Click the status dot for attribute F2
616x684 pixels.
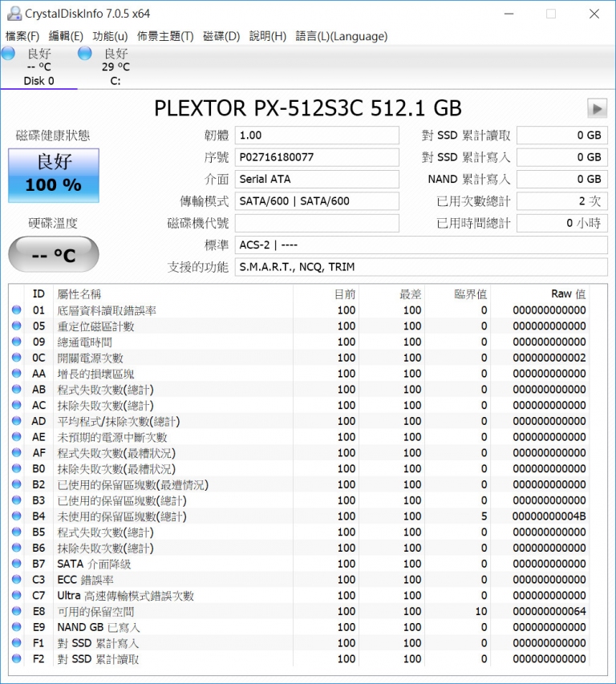(17, 658)
